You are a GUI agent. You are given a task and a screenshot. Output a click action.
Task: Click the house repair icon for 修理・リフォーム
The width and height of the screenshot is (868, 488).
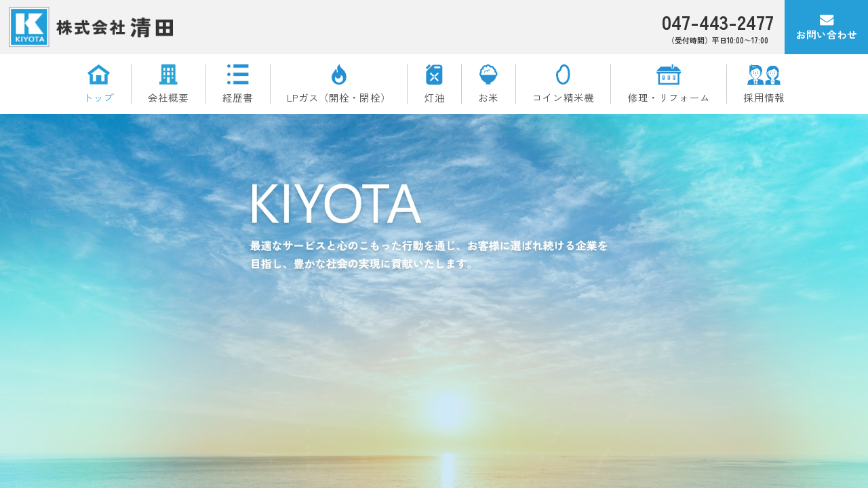(669, 75)
